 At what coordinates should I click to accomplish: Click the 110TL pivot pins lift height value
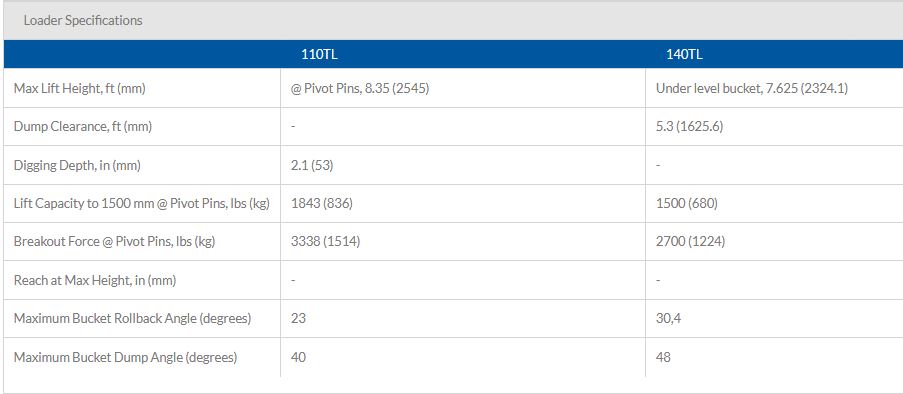[360, 89]
